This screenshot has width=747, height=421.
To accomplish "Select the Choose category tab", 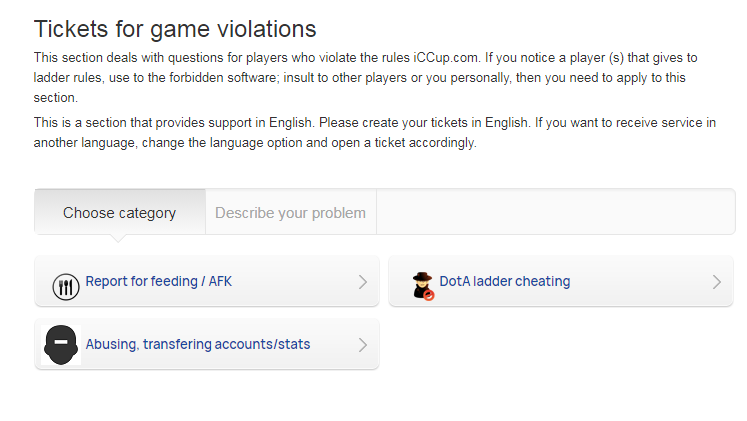I will pyautogui.click(x=120, y=212).
